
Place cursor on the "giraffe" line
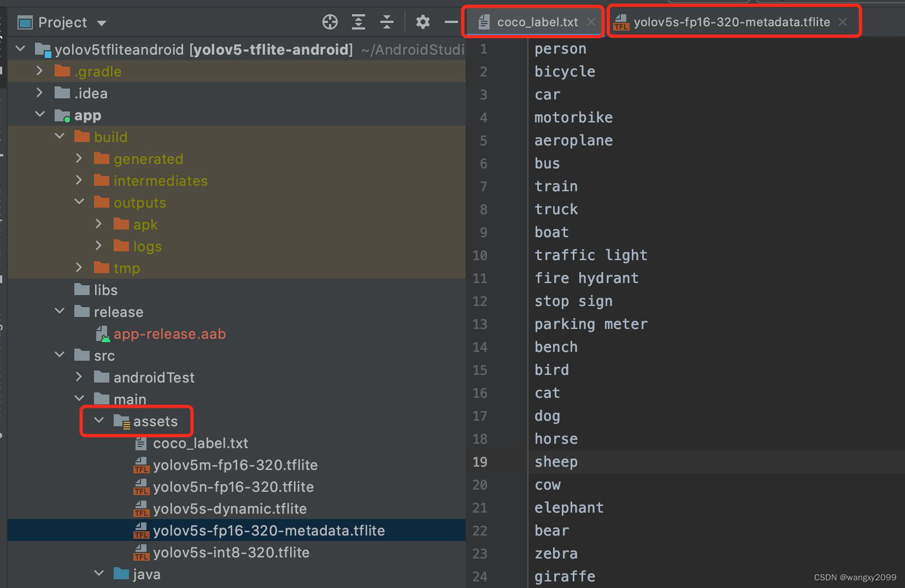click(x=565, y=577)
